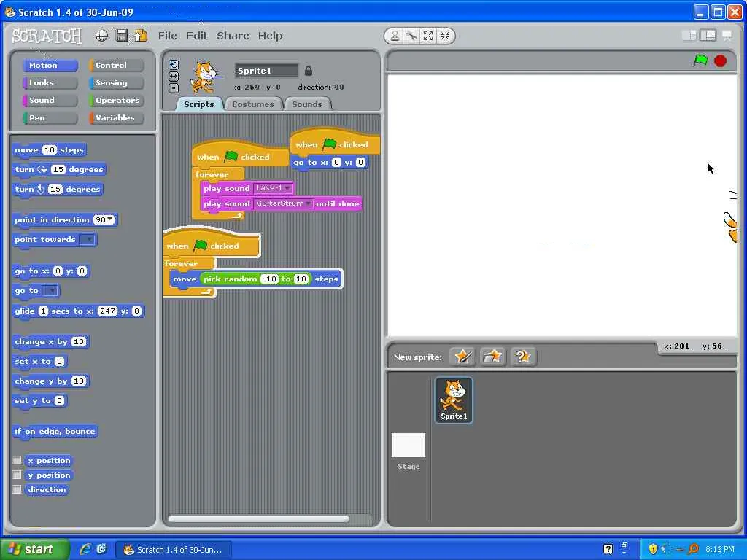Click the green flag to start
This screenshot has width=747, height=560.
pyautogui.click(x=700, y=61)
